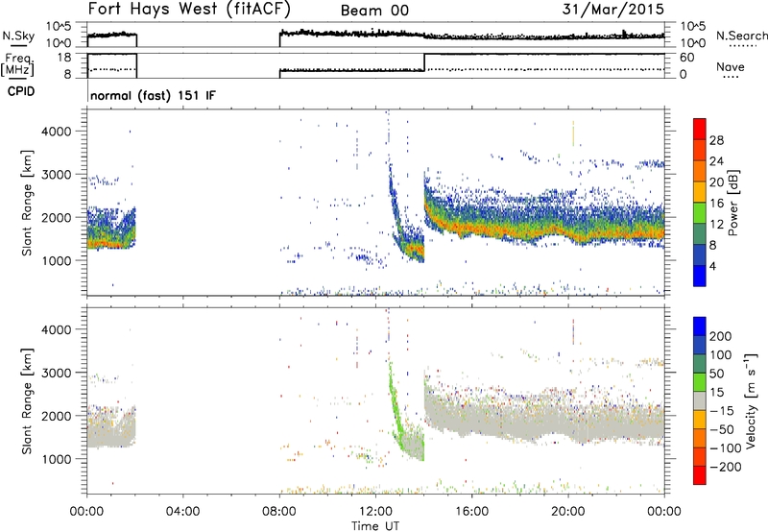Click the 'Time UT' axis title
This screenshot has height=532, width=768.
375,526
